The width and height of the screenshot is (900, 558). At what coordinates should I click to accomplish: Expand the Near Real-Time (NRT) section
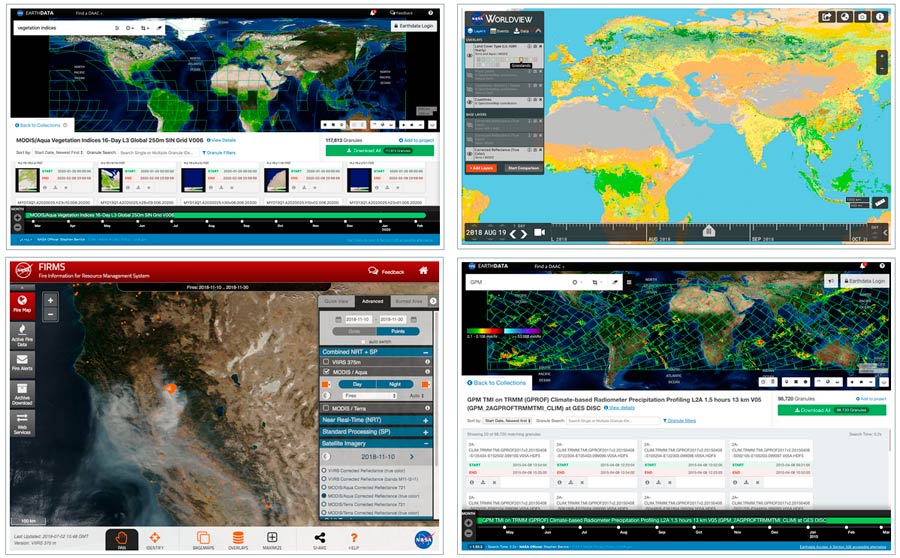pos(425,420)
